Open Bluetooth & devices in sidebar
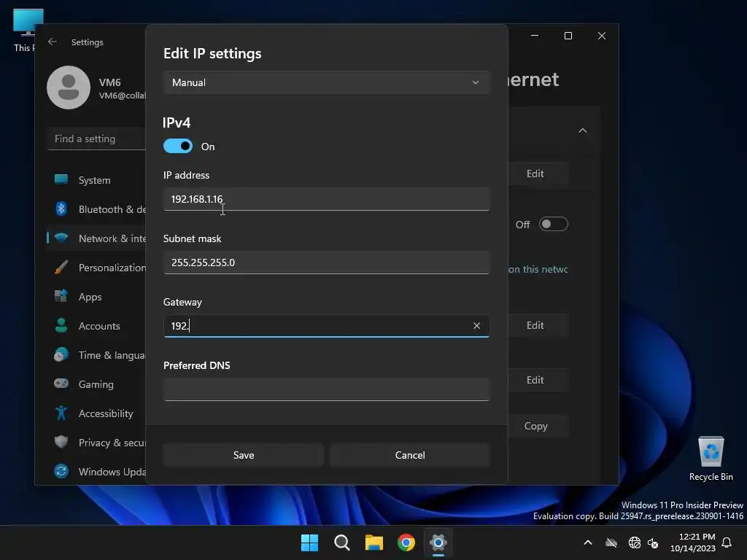The image size is (747, 560). click(98, 209)
